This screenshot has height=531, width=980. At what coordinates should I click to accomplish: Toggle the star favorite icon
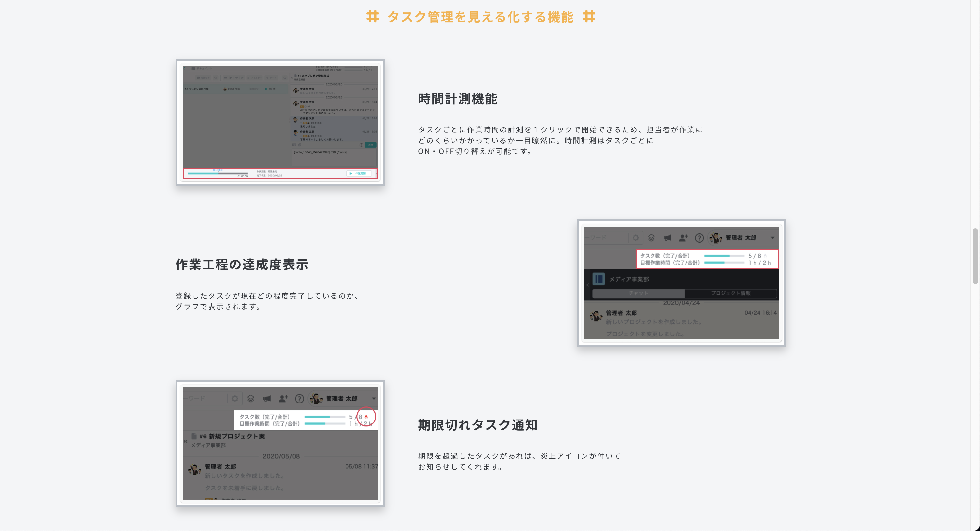(216, 78)
